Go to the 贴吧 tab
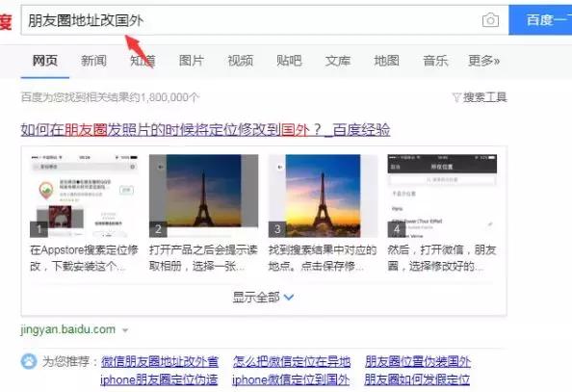This screenshot has width=572, height=392. pos(289,61)
